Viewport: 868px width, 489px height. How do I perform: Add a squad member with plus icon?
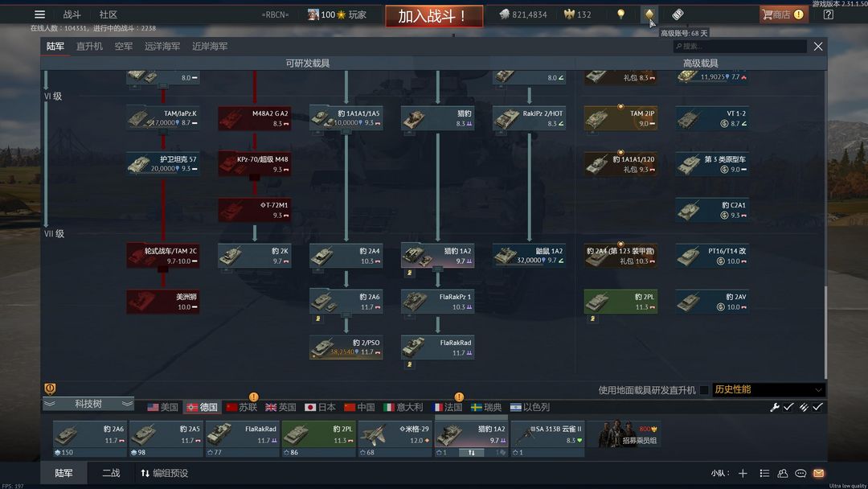743,473
